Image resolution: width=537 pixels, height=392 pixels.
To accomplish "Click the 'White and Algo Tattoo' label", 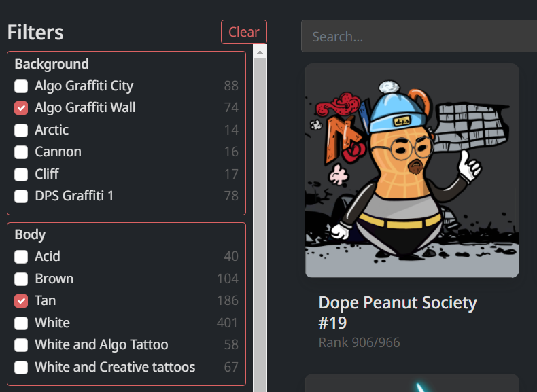I will pos(101,344).
